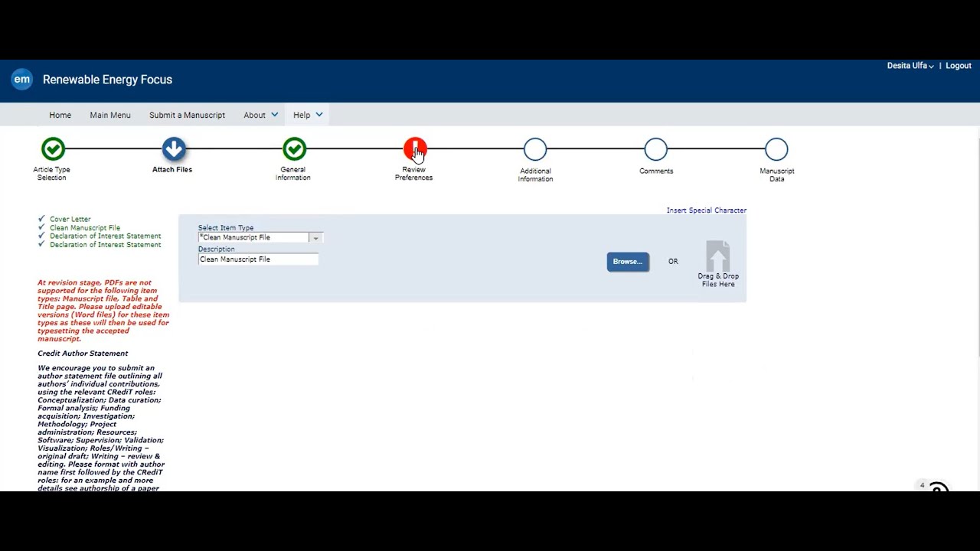The image size is (980, 551).
Task: Go to Home in navigation bar
Action: pos(60,115)
